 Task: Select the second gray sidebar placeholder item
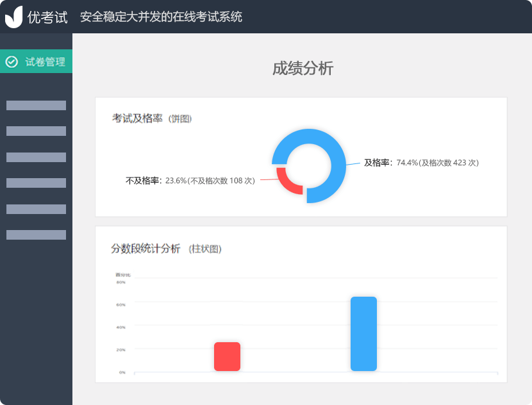[36, 131]
